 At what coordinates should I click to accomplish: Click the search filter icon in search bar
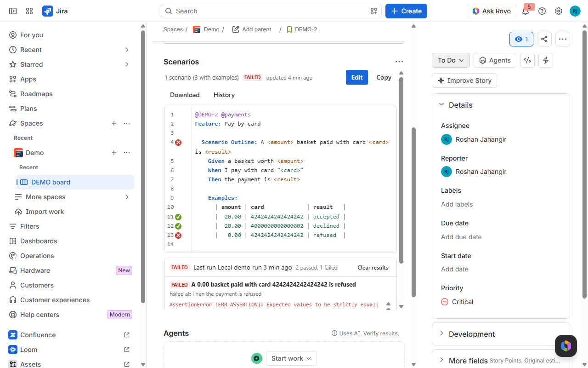(x=374, y=11)
